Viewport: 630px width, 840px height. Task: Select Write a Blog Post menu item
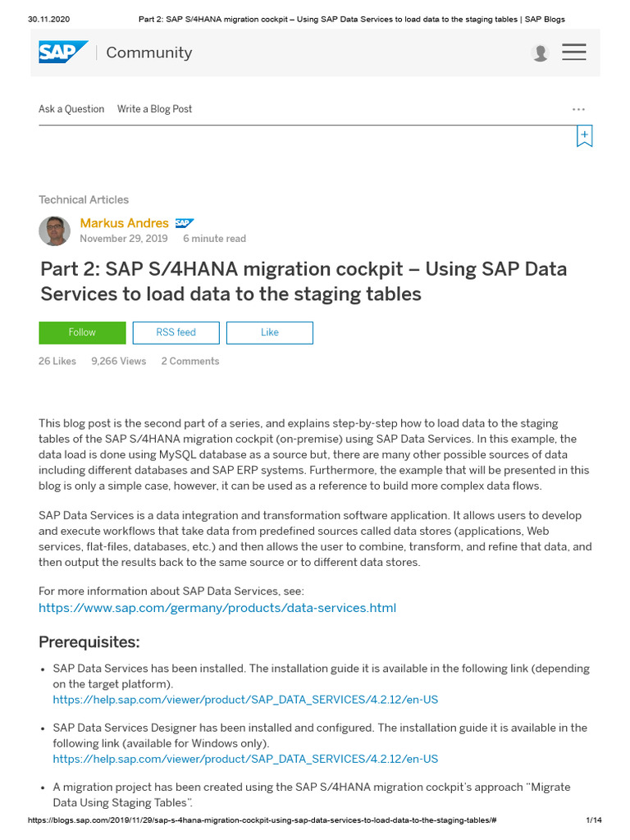tap(154, 109)
